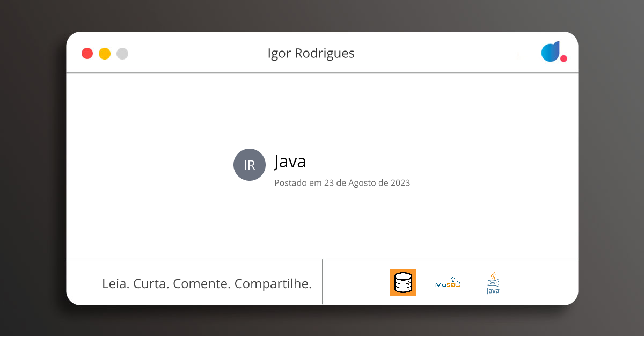644x337 pixels.
Task: Click the MySQL logo icon
Action: pyautogui.click(x=448, y=283)
